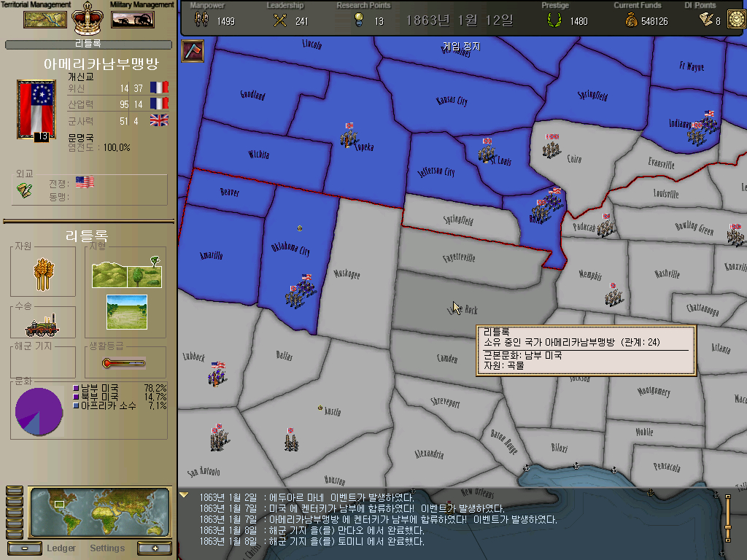Select the Shreveport province label
Viewport: 747px width, 560px height.
pos(445,402)
